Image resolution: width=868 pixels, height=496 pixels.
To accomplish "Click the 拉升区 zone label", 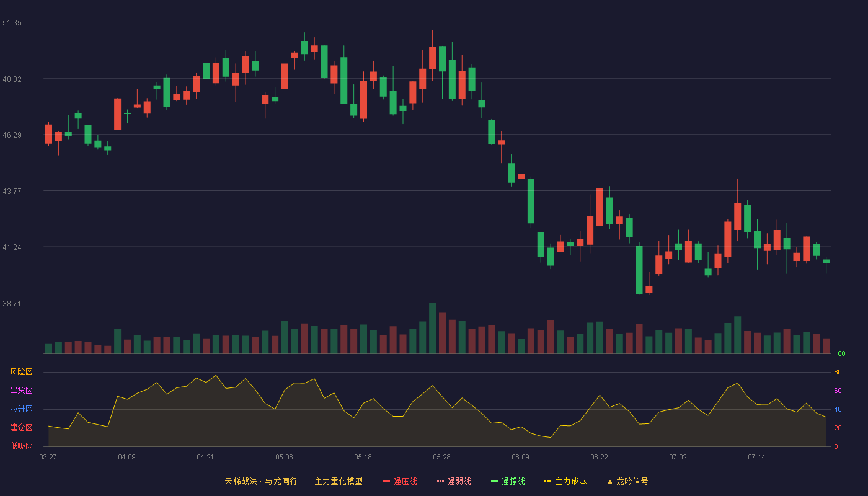I will point(21,409).
